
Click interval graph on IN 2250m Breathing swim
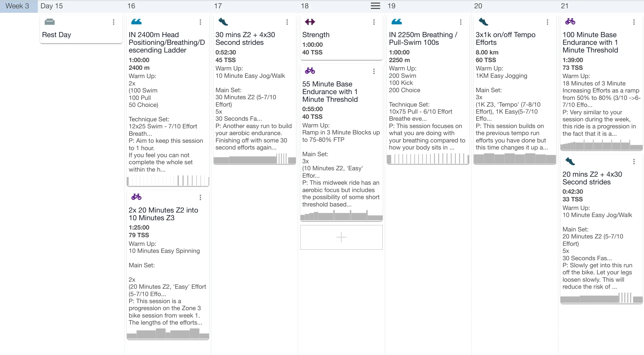(x=428, y=158)
